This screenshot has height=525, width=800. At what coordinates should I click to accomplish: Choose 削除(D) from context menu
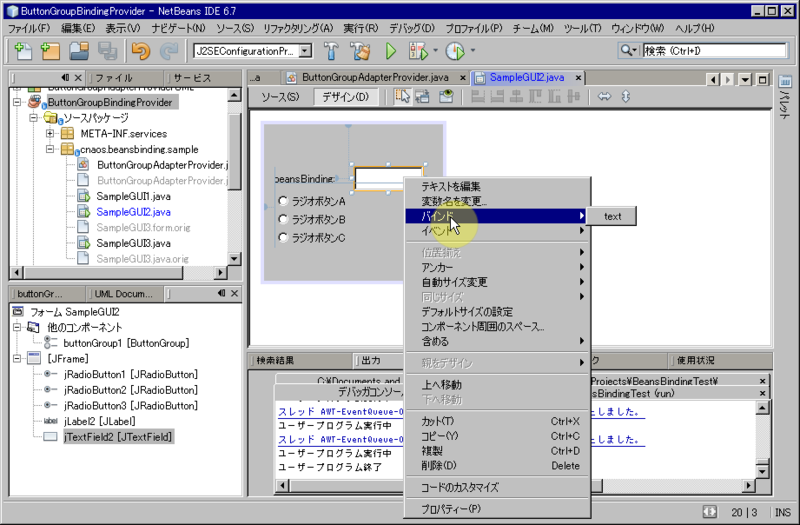497,466
